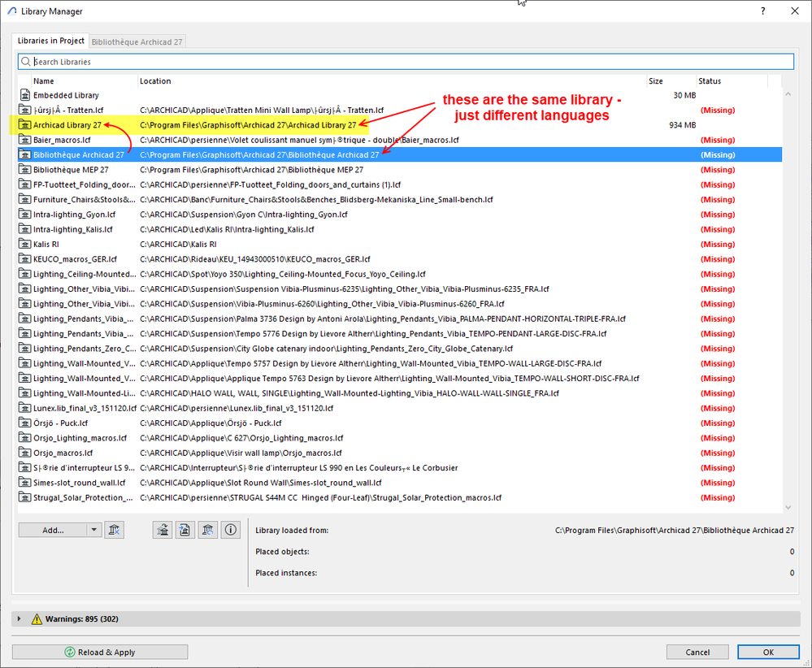Select Lighting_Wall-Mounted-Li... library row
This screenshot has height=668, width=812.
[400, 393]
